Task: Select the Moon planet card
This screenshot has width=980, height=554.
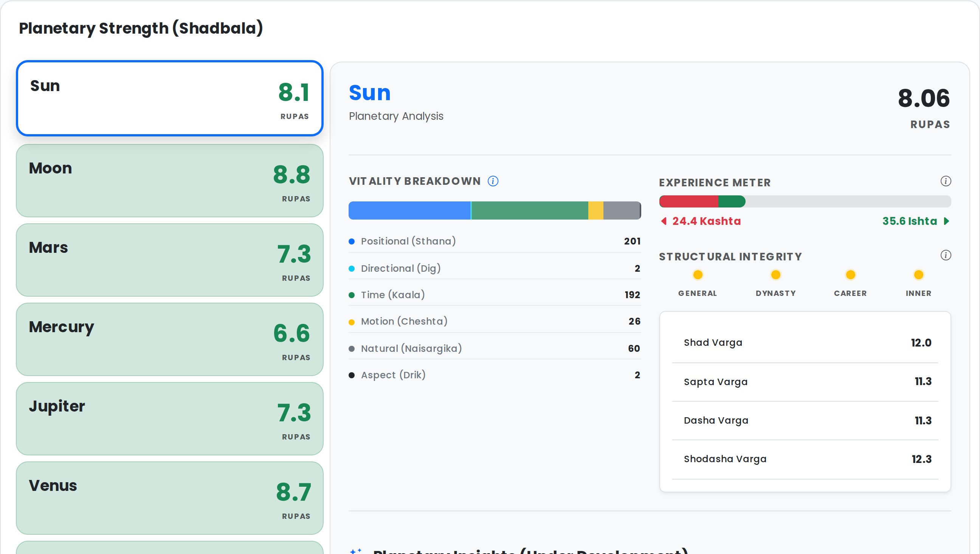Action: (x=169, y=181)
